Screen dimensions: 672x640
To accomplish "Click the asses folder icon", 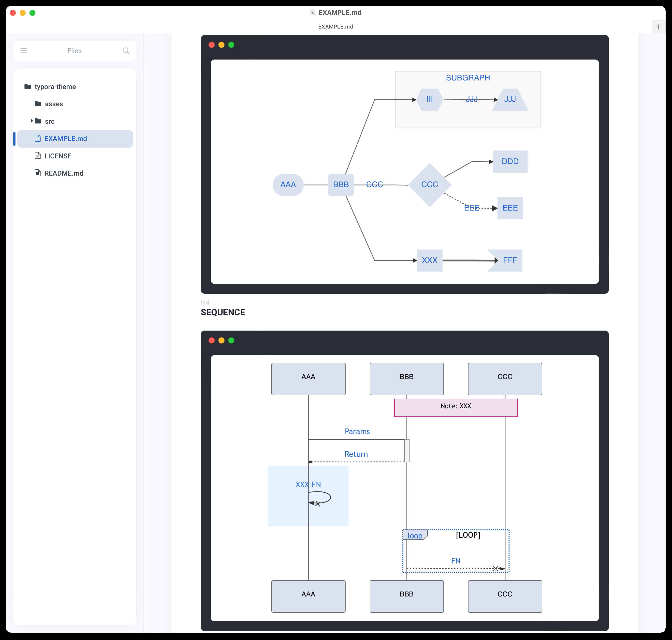I will click(38, 104).
